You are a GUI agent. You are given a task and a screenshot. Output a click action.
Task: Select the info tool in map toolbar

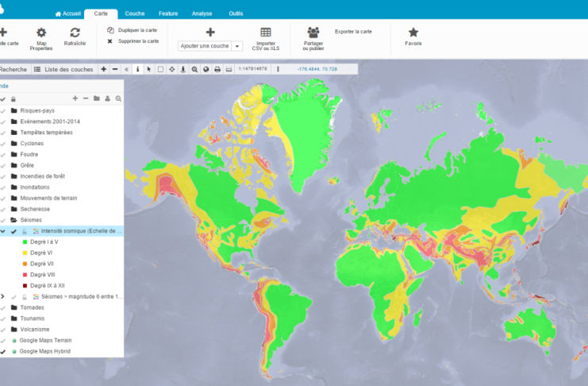click(x=138, y=70)
